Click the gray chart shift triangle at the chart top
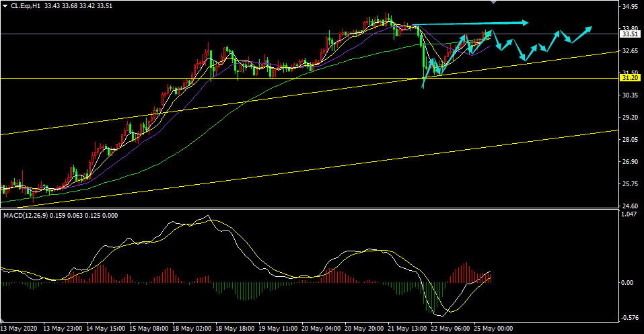Viewport: 644px width, 334px height. pyautogui.click(x=493, y=2)
